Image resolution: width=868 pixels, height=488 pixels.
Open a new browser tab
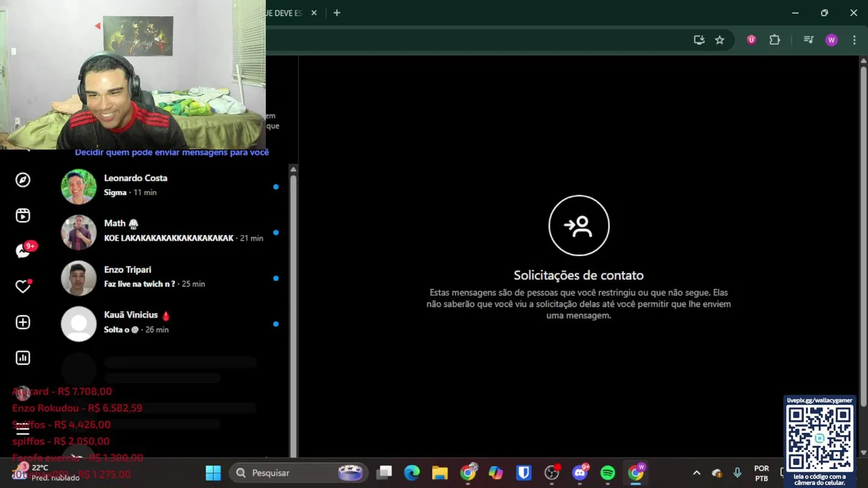click(336, 13)
